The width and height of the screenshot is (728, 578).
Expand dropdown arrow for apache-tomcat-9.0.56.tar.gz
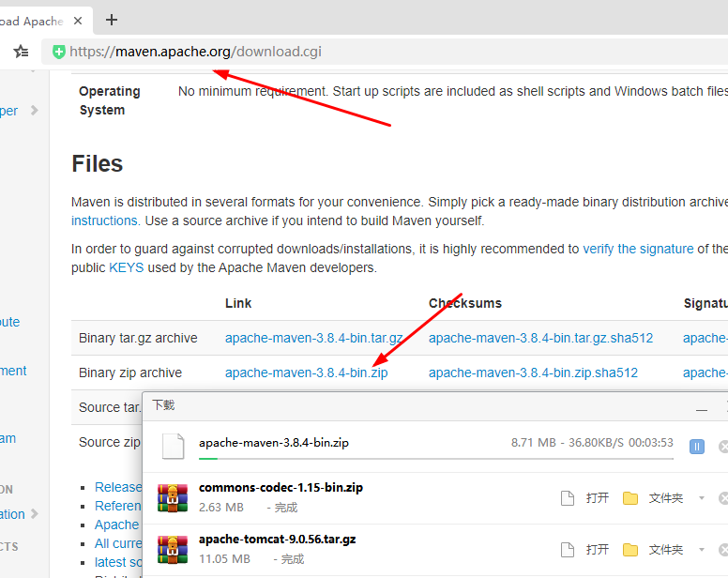pos(702,550)
